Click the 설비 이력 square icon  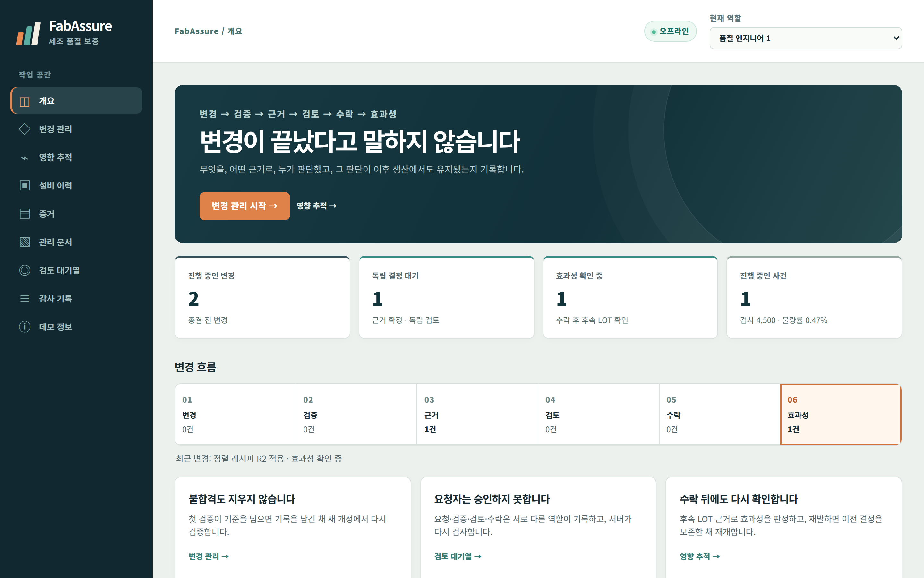point(24,186)
